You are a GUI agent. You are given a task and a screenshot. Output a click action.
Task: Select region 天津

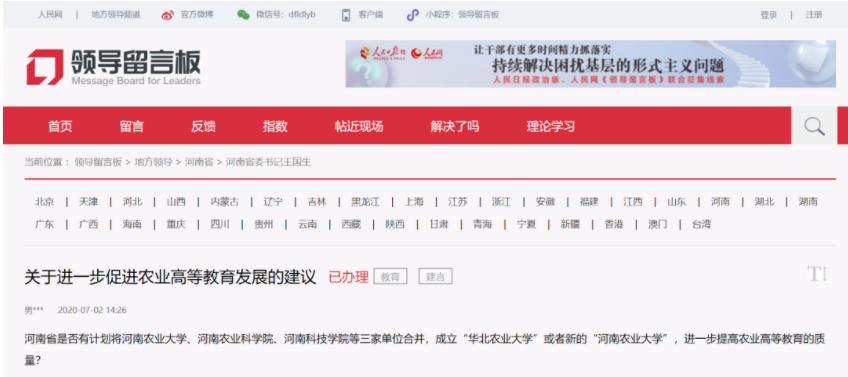(88, 202)
